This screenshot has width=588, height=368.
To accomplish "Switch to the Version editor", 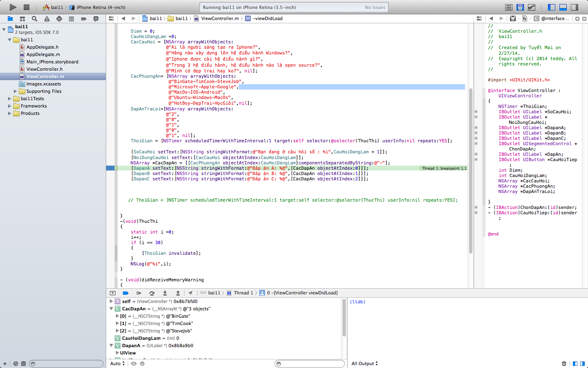I will pyautogui.click(x=532, y=7).
